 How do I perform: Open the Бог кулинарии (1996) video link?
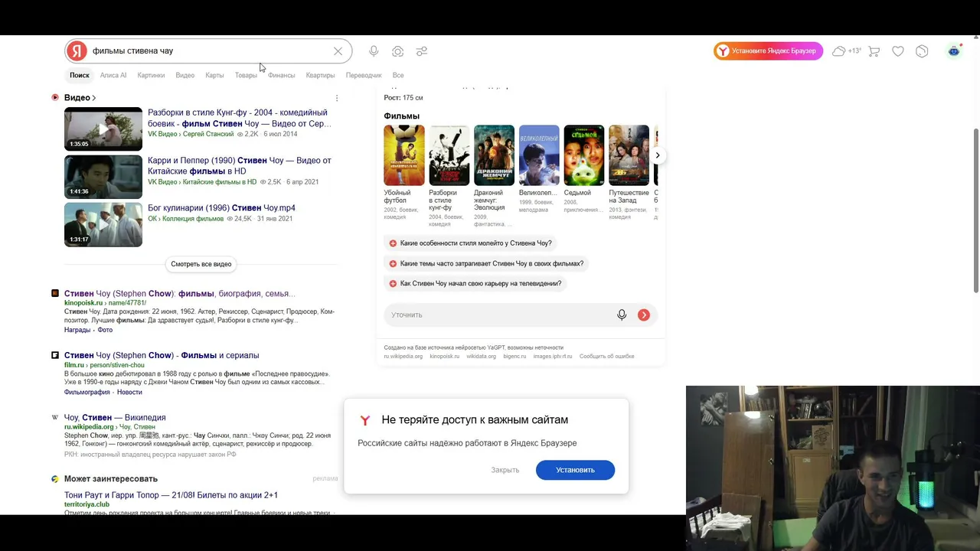tap(221, 208)
